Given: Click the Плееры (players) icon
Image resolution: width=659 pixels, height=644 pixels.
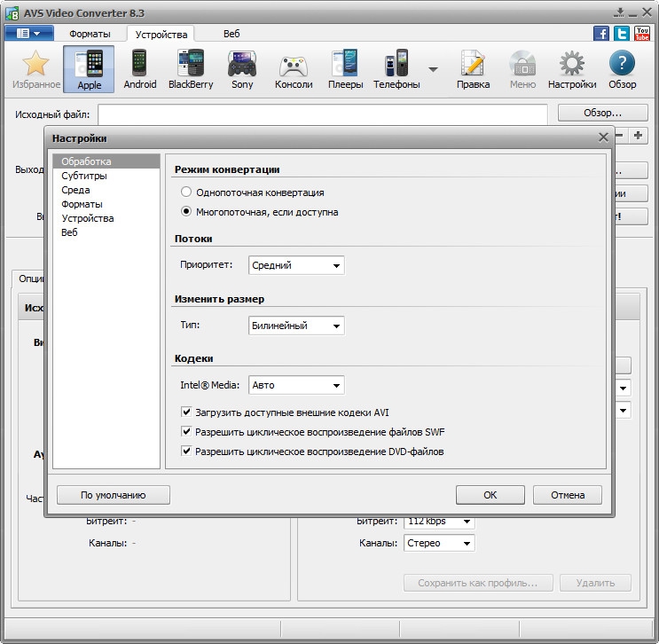Looking at the screenshot, I should (345, 68).
